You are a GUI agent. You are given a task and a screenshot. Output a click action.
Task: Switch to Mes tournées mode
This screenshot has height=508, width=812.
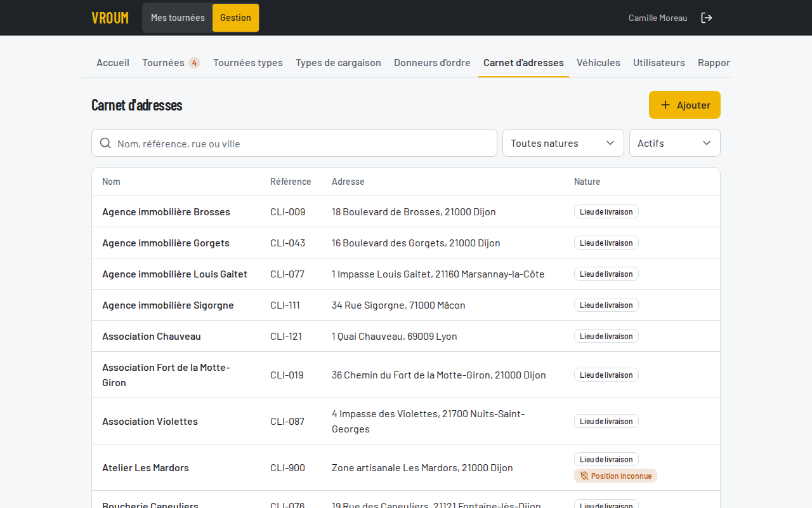[178, 18]
